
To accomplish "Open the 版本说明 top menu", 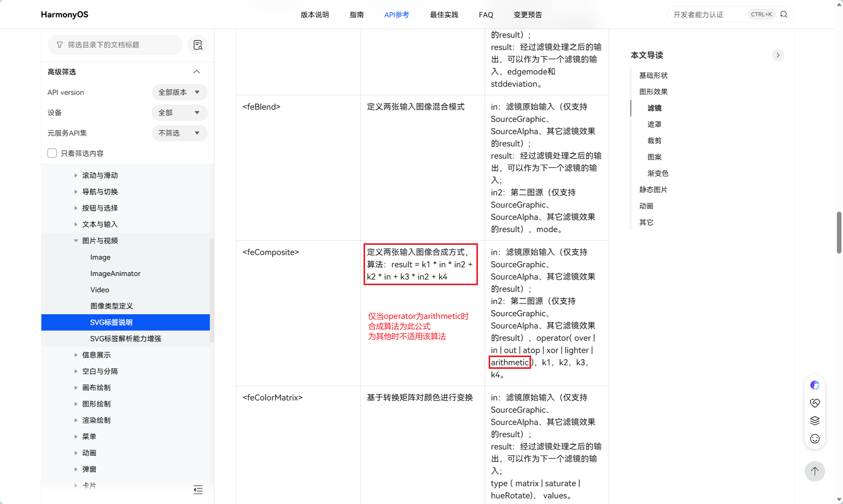I will 315,15.
